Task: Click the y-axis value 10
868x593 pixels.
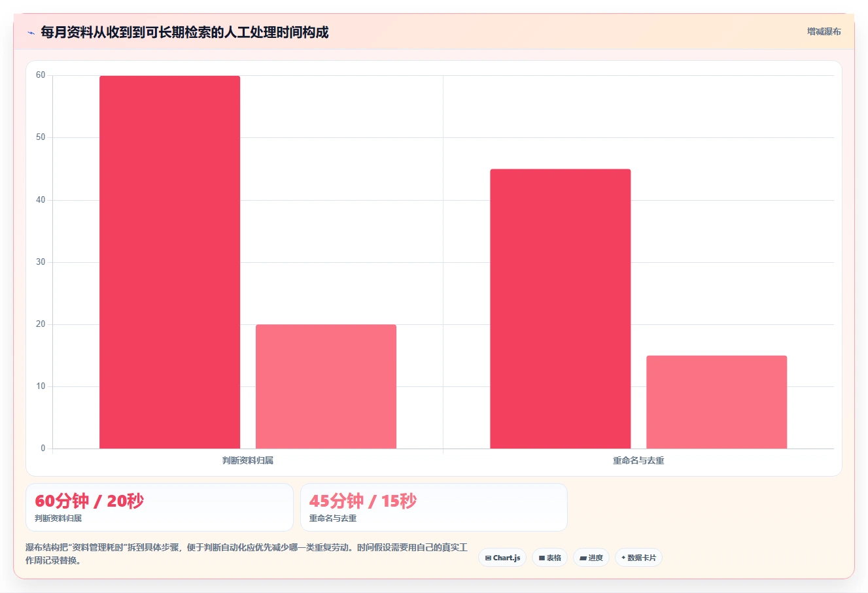Action: coord(41,386)
